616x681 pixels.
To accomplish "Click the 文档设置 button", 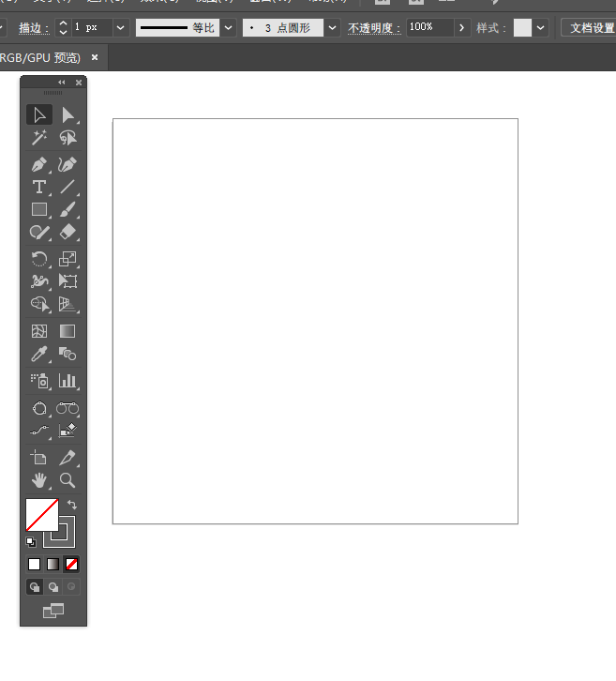I will pos(589,28).
